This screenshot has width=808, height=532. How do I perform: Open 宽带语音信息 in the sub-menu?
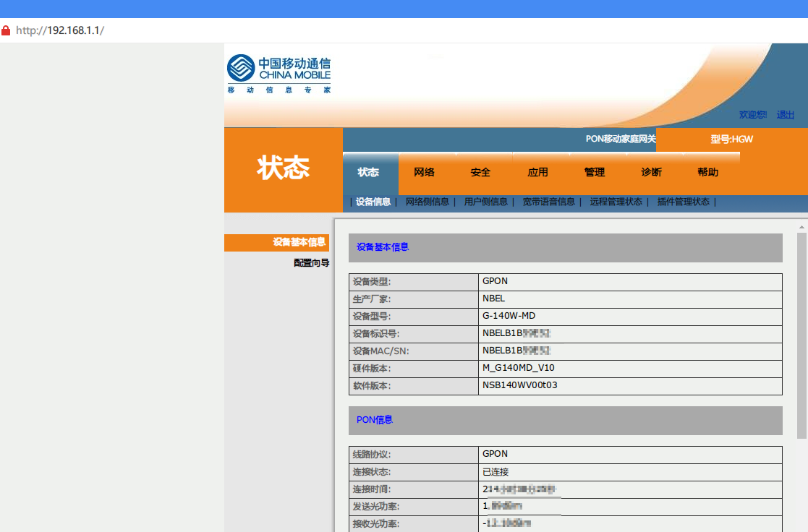pyautogui.click(x=549, y=202)
